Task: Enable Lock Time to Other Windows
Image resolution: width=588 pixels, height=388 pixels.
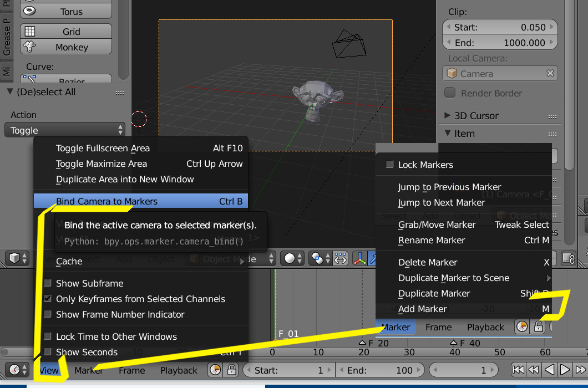Action: coord(48,336)
